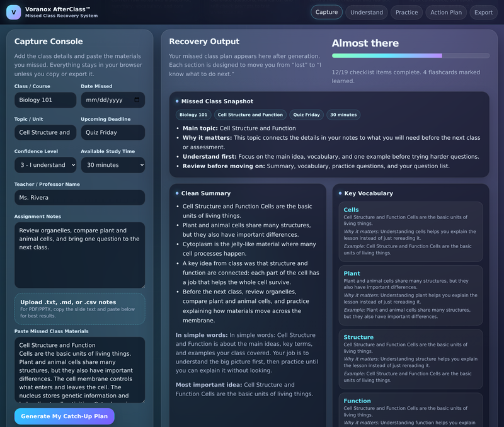Click the upload notes drop zone
The width and height of the screenshot is (504, 427).
pos(80,309)
